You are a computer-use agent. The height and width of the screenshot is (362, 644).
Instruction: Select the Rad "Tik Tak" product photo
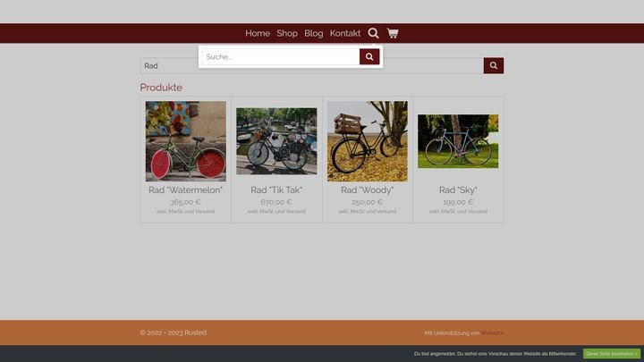point(276,141)
